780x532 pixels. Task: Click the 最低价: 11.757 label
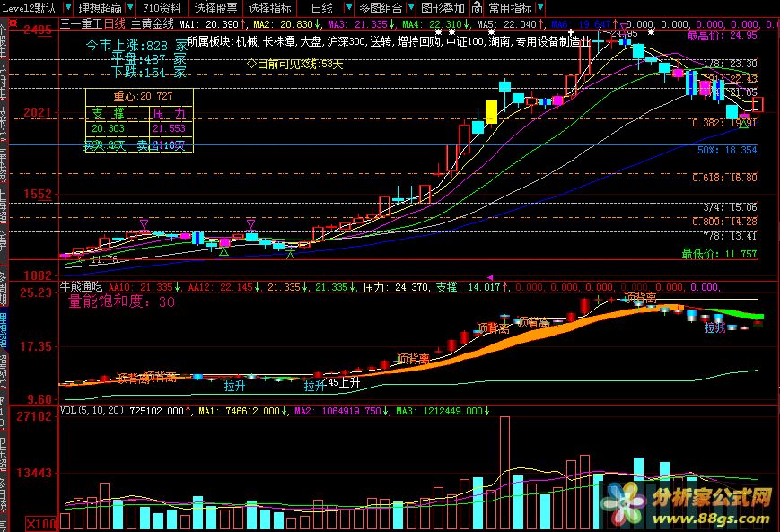click(719, 254)
